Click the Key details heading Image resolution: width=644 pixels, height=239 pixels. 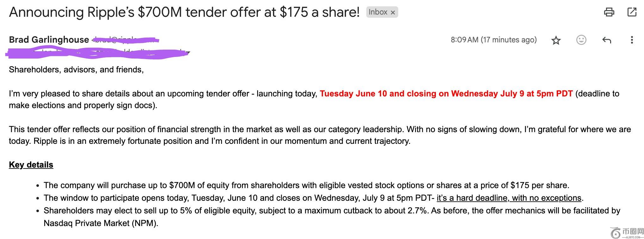31,165
